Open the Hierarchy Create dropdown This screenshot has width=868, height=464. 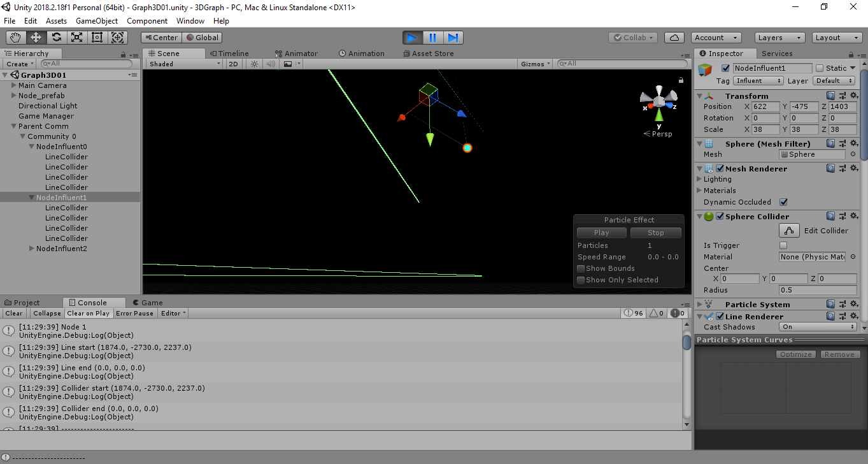tap(19, 64)
